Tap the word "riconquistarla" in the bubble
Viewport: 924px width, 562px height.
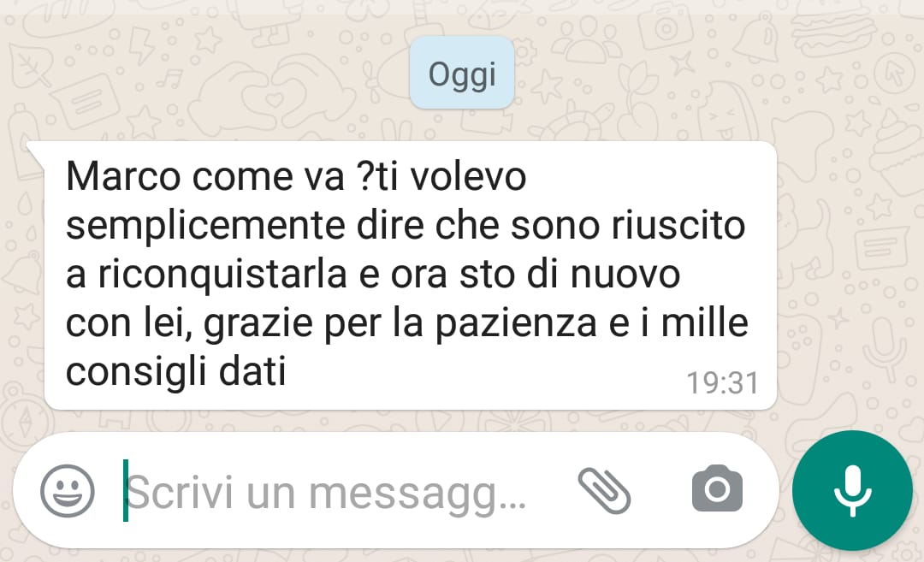(222, 275)
